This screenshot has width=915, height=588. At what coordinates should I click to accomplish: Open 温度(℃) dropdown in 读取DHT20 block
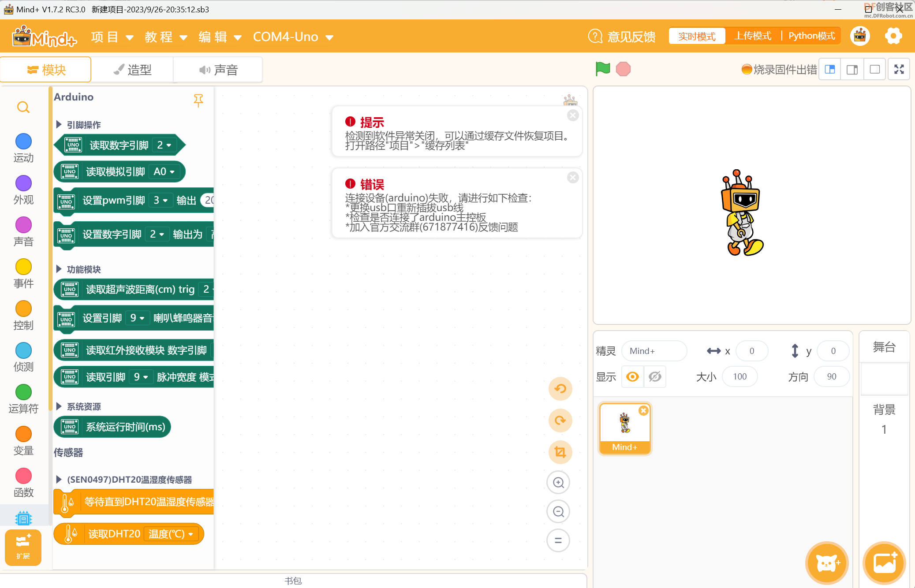pos(170,534)
